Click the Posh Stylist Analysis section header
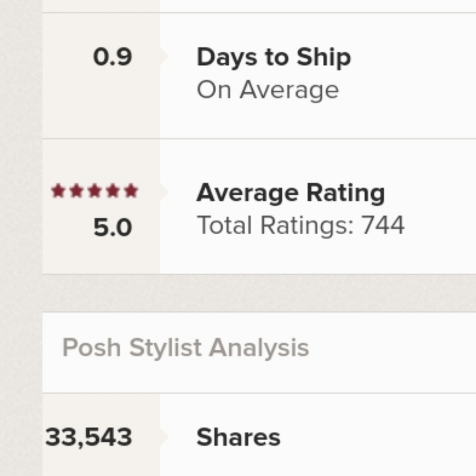 tap(186, 347)
